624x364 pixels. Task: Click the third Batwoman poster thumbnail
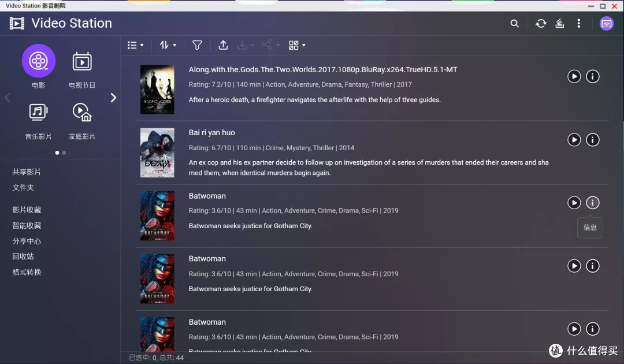[157, 334]
